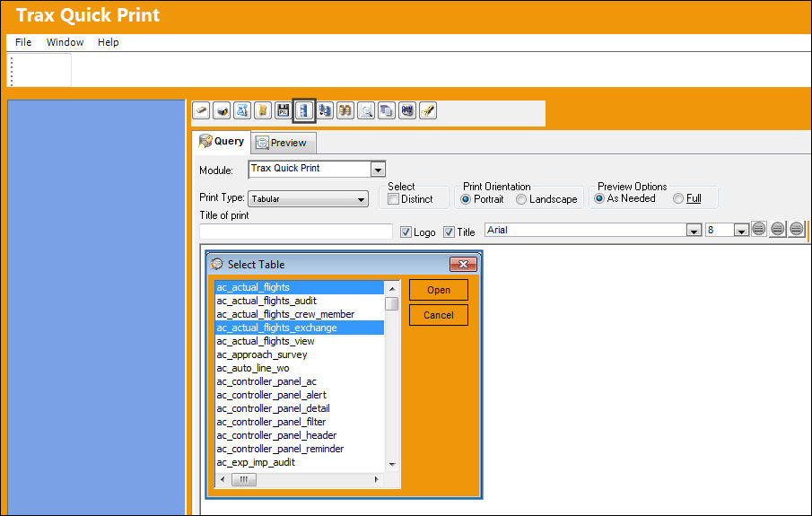This screenshot has width=812, height=516.
Task: Select ac_approach_survey table
Action: [x=300, y=354]
